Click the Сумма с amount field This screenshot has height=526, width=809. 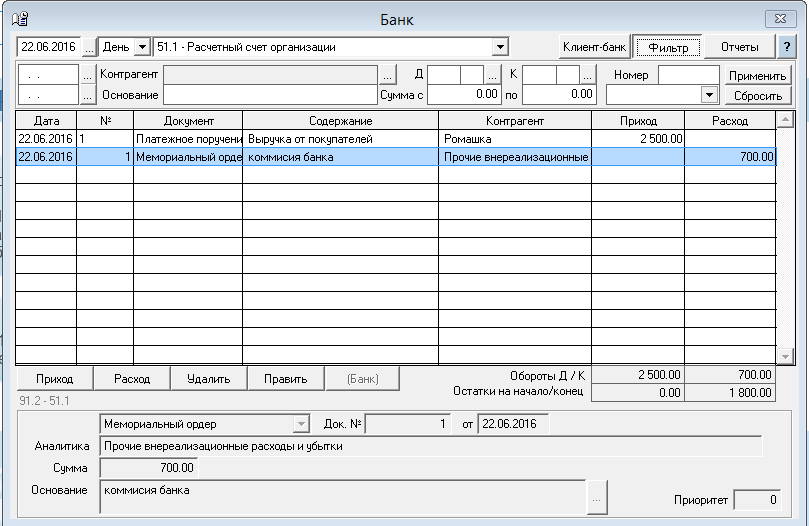click(464, 94)
